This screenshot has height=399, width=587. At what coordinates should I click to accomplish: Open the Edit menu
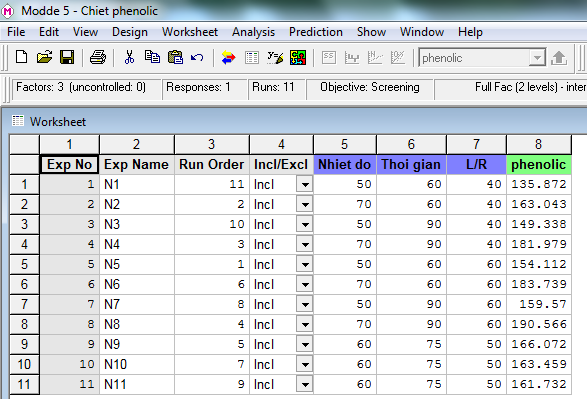[49, 32]
